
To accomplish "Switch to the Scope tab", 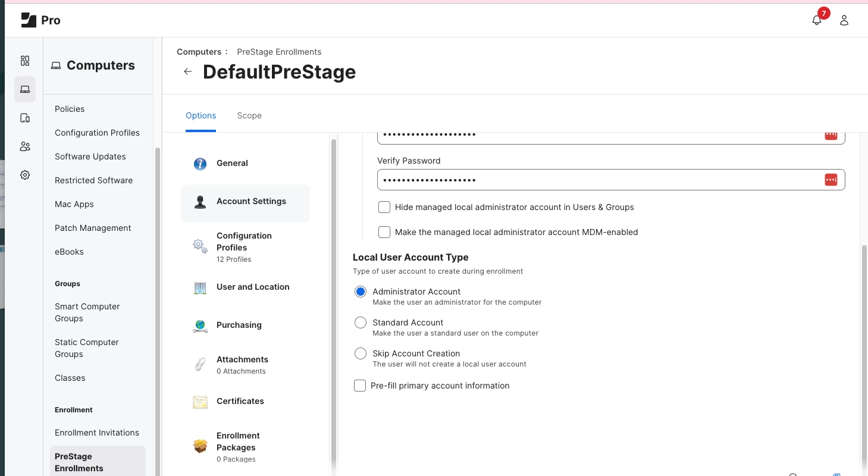I will (x=249, y=115).
